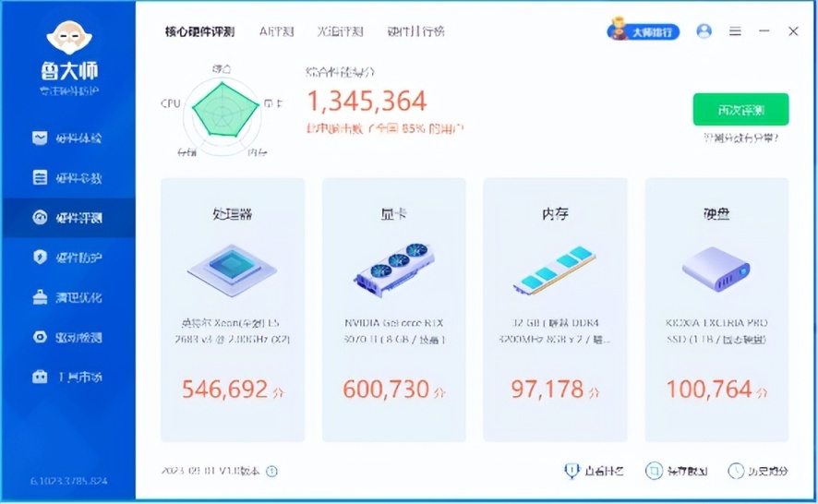Select the 硬件评测 gauge icon in sidebar
Viewport: 818px width, 504px height.
(40, 217)
